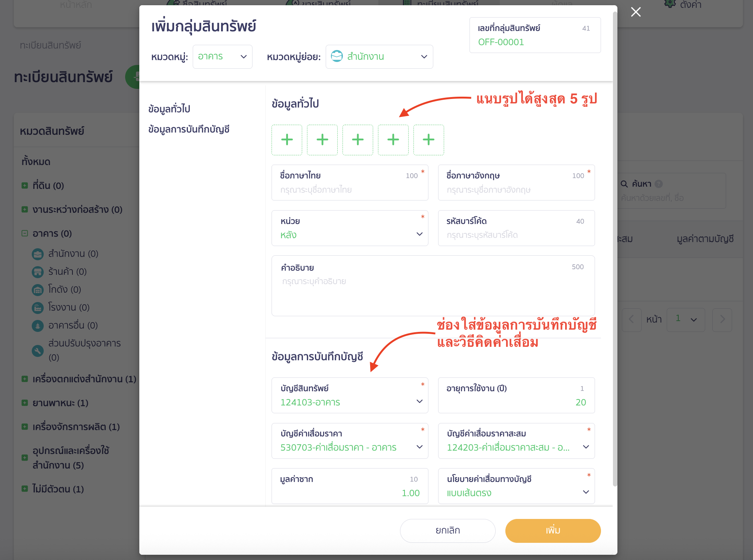
Task: Expand the ที่ดิน tree item
Action: pyautogui.click(x=24, y=185)
